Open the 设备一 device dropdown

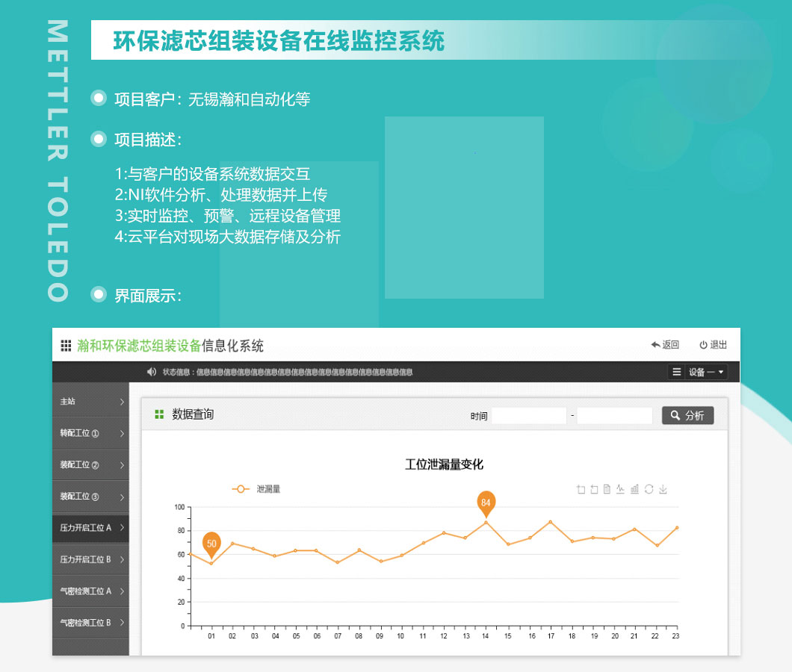[x=706, y=371]
